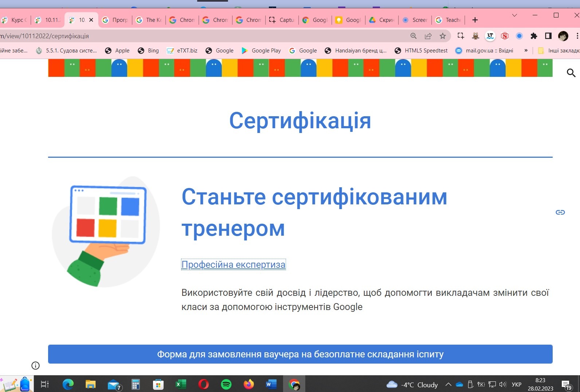Click the zoom magnifier icon in address bar
This screenshot has height=392, width=580.
point(414,36)
